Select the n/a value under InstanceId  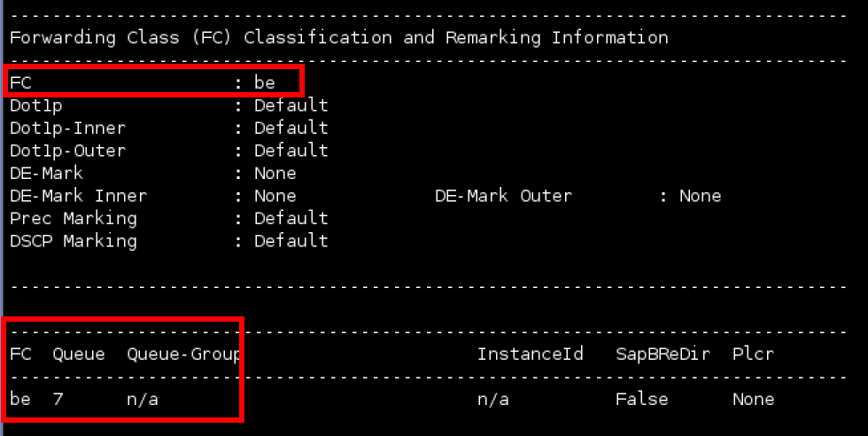[x=492, y=400]
